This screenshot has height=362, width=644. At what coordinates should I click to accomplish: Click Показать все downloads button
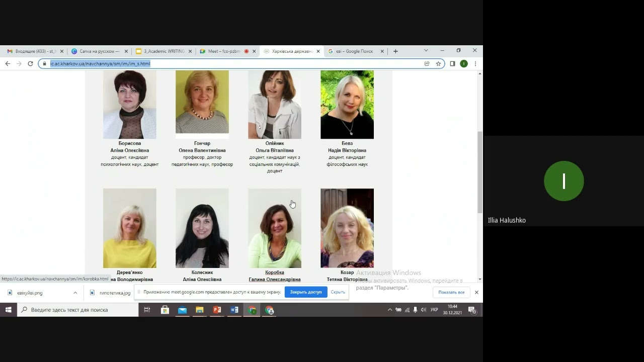451,292
